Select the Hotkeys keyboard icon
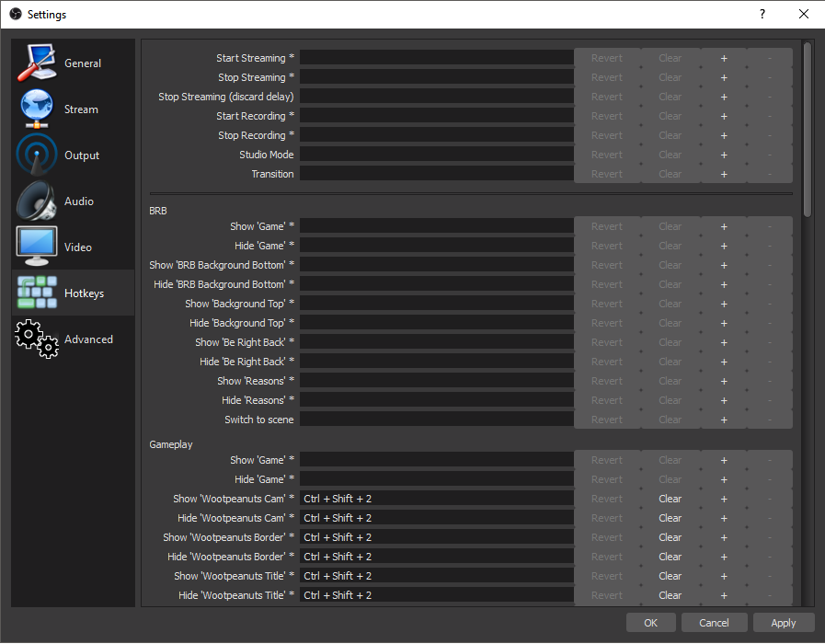The width and height of the screenshot is (825, 644). tap(36, 293)
